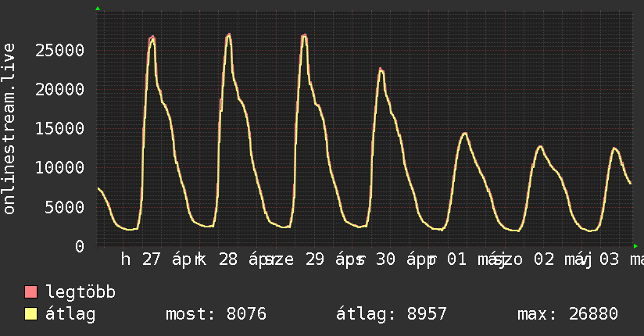The width and height of the screenshot is (644, 336).
Task: Click the 'most: 8076' current value
Action: coord(216,314)
